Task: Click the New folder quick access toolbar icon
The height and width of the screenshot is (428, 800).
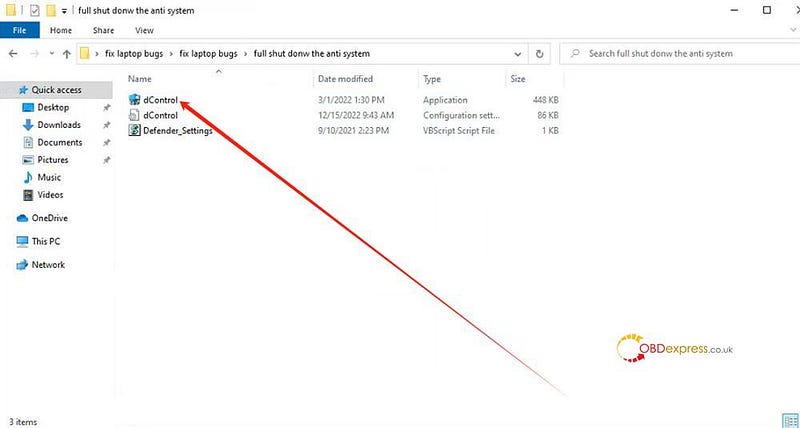Action: (x=51, y=10)
